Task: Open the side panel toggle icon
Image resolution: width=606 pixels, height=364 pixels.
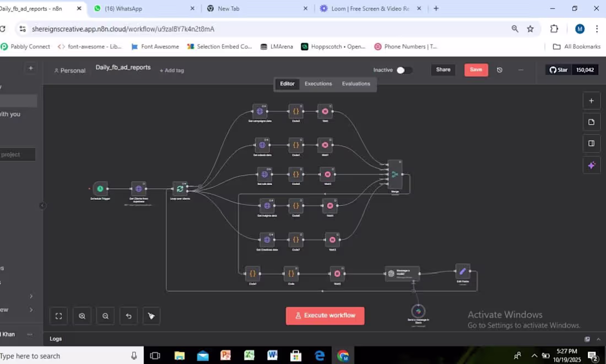Action: coord(591,143)
